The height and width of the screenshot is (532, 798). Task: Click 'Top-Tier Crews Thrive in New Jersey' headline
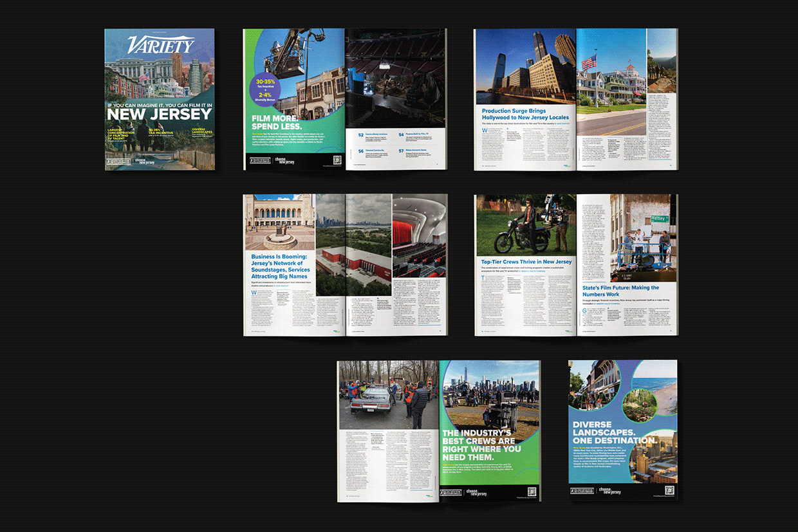pyautogui.click(x=526, y=262)
